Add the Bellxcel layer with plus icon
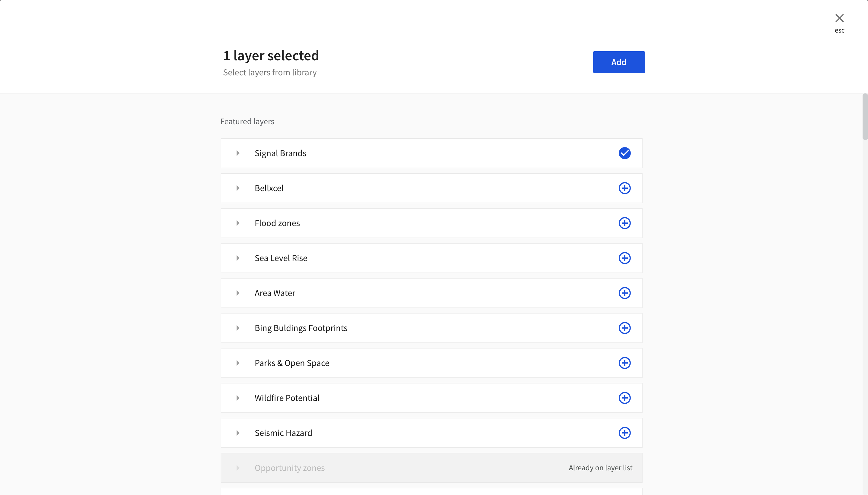The width and height of the screenshot is (868, 495). click(x=624, y=188)
